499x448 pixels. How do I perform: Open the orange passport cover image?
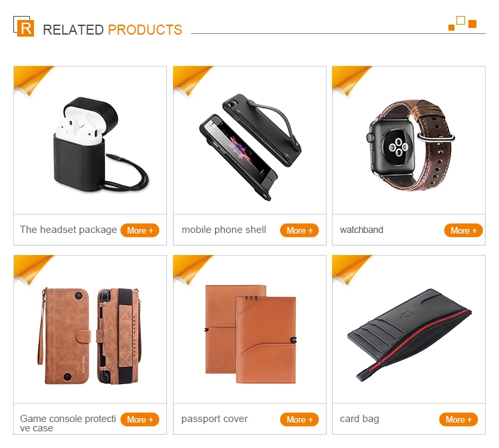[250, 334]
